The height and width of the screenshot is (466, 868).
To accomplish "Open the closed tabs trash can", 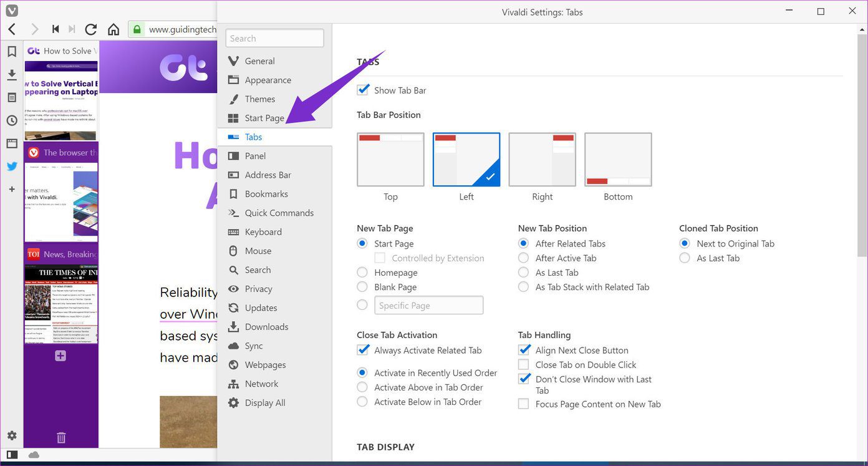I will click(x=61, y=437).
